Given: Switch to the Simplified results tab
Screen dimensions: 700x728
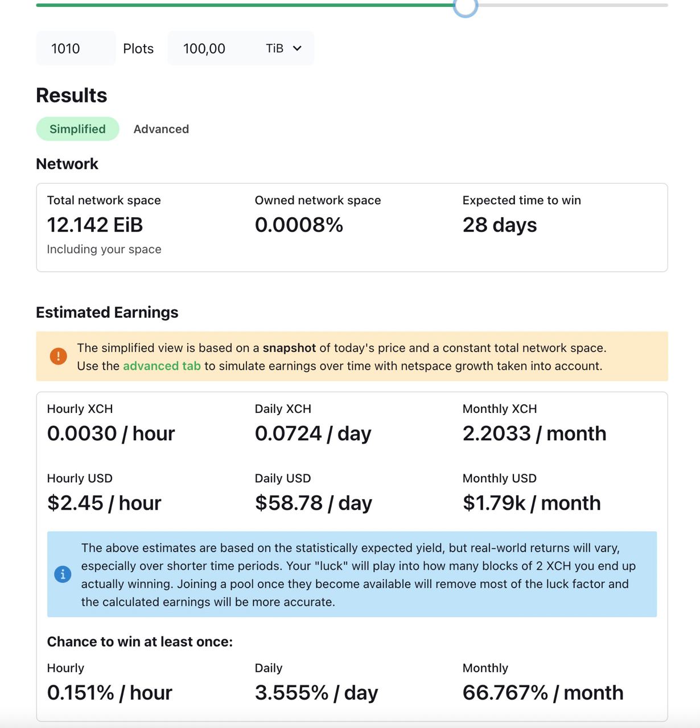Looking at the screenshot, I should click(77, 129).
